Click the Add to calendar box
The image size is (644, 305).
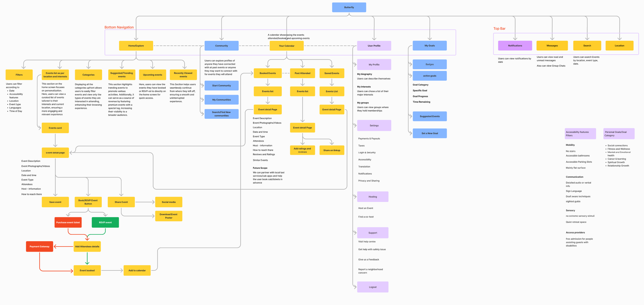(x=137, y=271)
